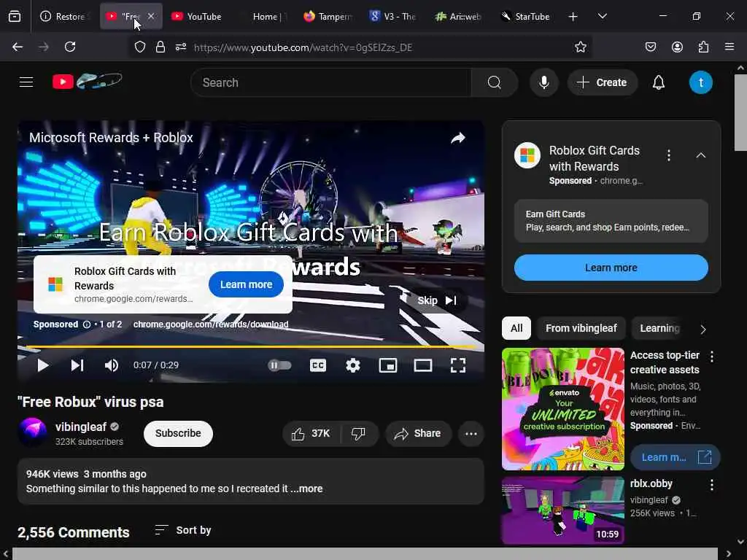
Task: Open player settings gear
Action: (x=352, y=365)
